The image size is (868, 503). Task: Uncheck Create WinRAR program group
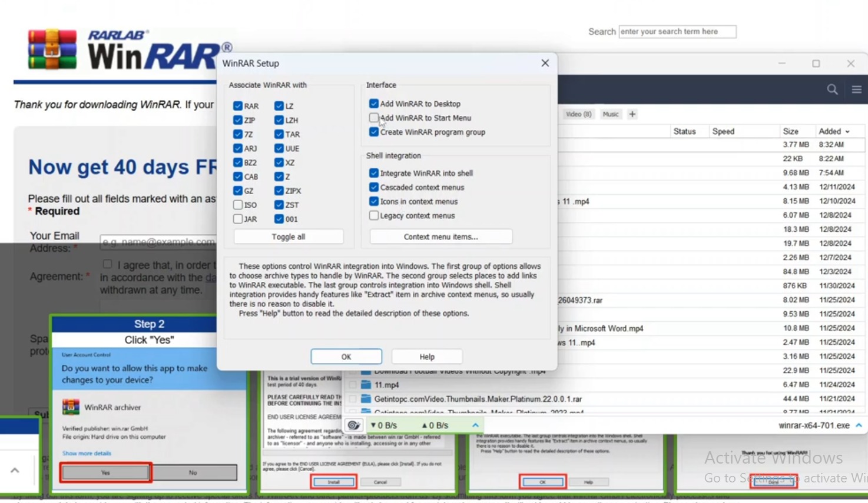[x=374, y=132]
